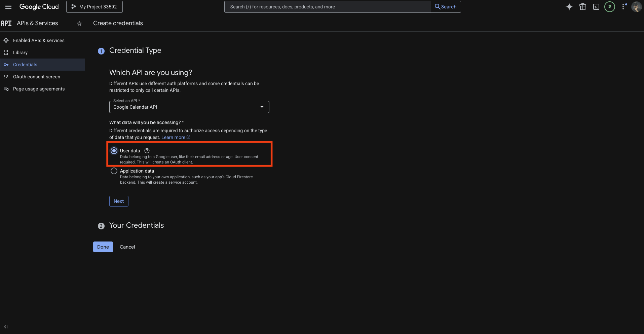Click the Next button

click(119, 201)
